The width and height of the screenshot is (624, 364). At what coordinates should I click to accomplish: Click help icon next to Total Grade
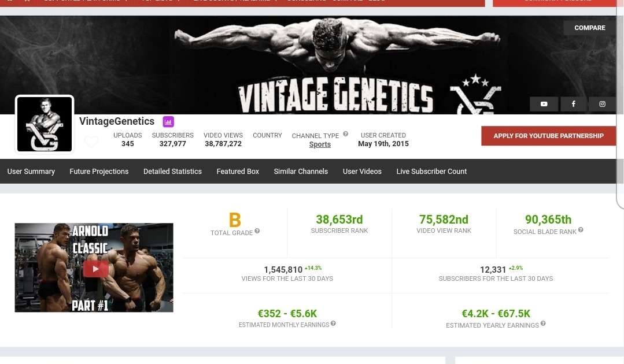click(257, 231)
